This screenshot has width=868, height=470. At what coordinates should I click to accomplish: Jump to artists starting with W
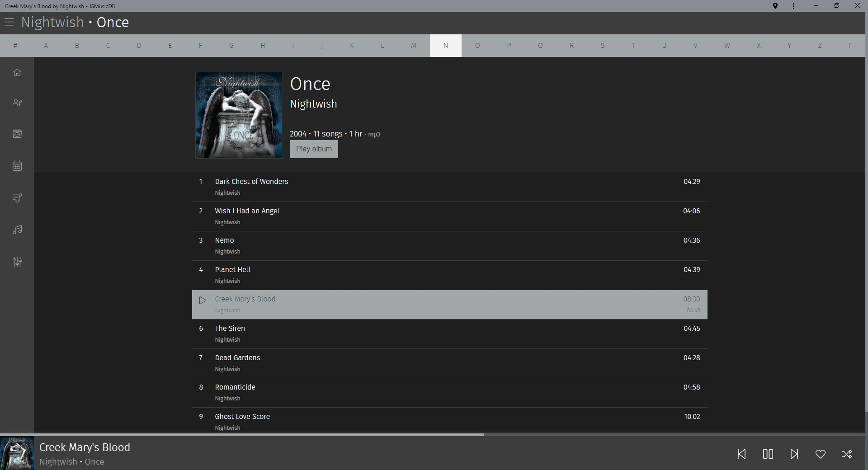tap(727, 45)
